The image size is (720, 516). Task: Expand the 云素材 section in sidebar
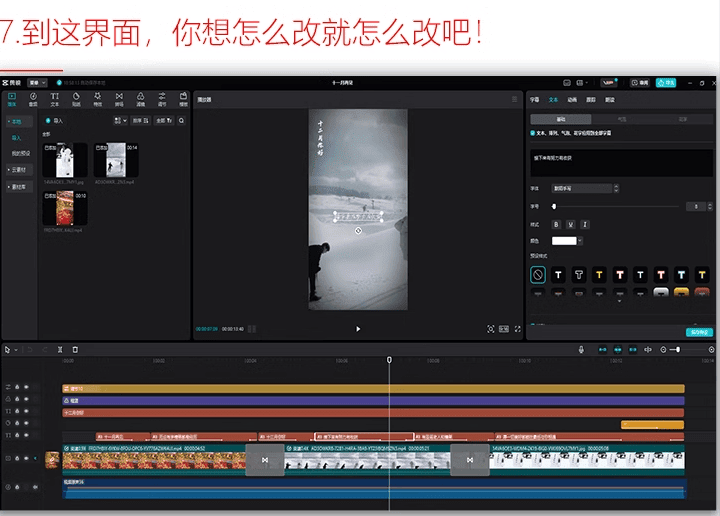[18, 170]
